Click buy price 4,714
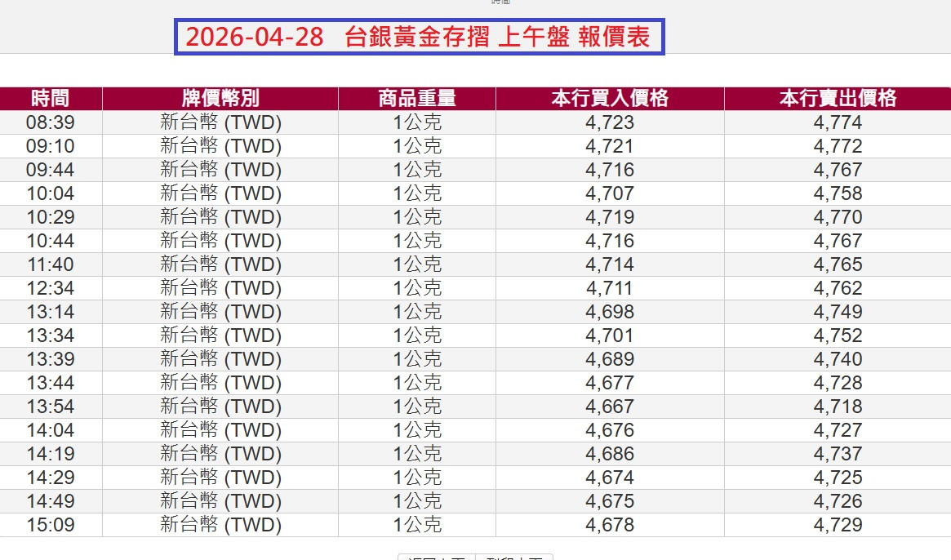This screenshot has width=951, height=560. (x=610, y=264)
